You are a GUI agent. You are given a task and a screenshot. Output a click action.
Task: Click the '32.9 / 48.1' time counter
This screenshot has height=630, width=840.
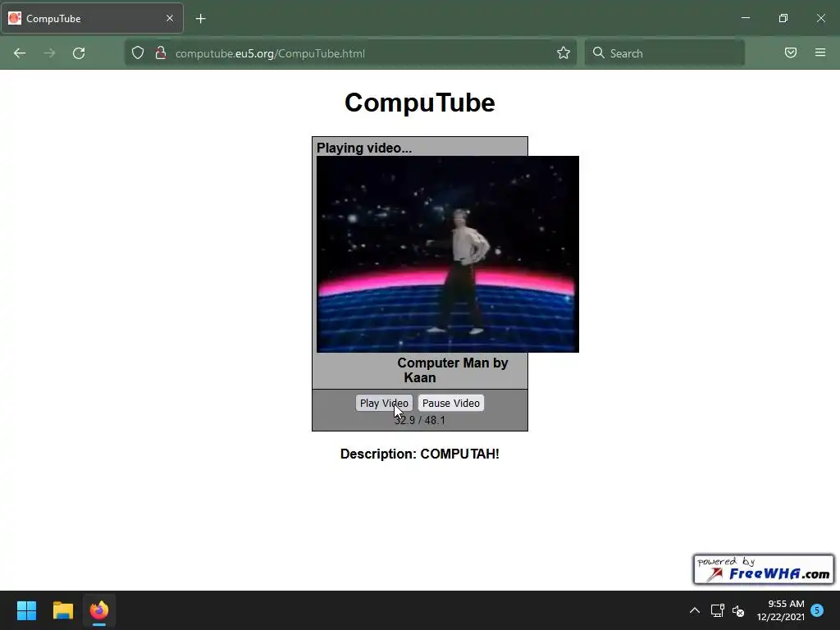(420, 420)
